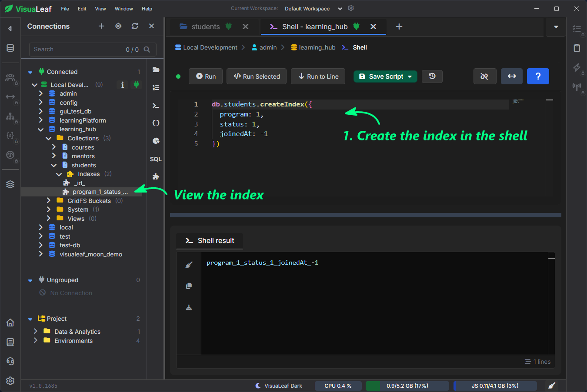Go to Local Development breadcrumb
This screenshot has height=392, width=587.
206,47
